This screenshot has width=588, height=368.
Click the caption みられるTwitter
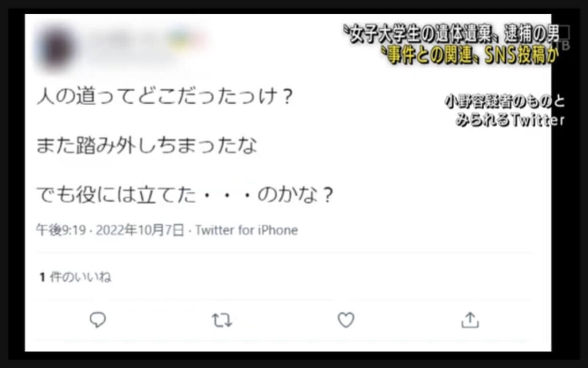click(x=510, y=119)
